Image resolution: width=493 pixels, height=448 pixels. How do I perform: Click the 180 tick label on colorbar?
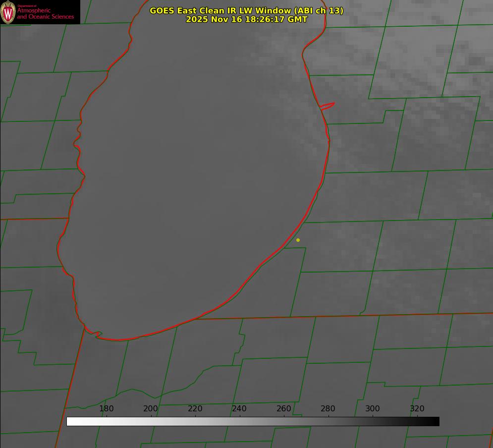107,409
